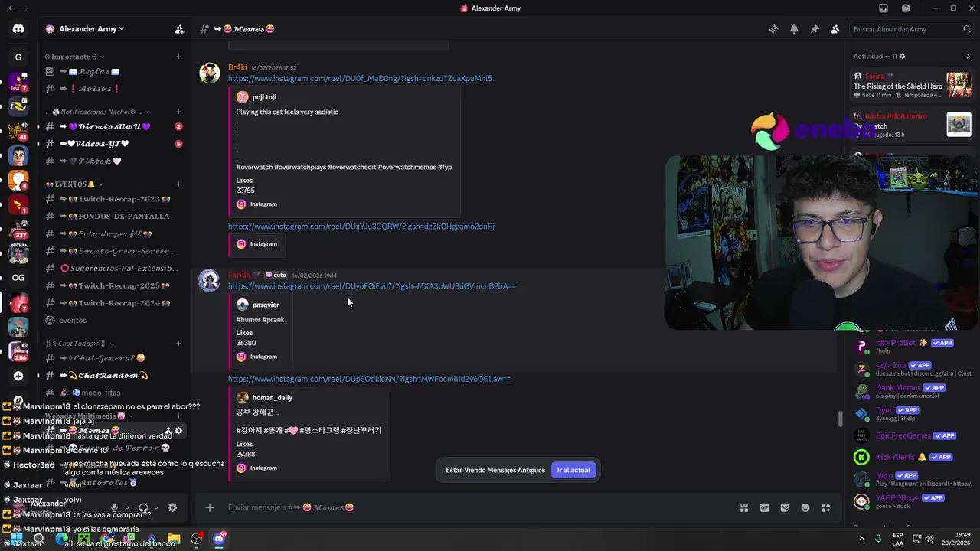The width and height of the screenshot is (980, 551).
Task: Open the inbox icon in title bar
Action: click(884, 8)
